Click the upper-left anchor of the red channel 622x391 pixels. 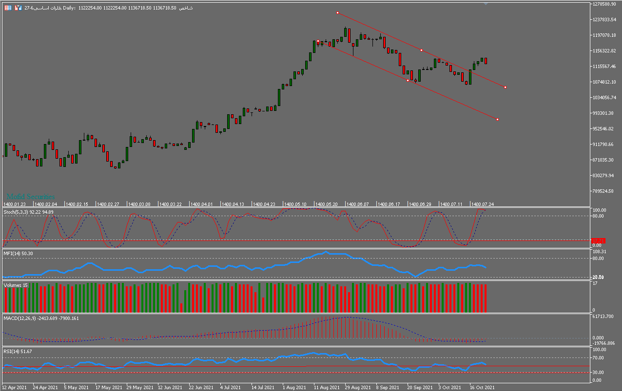338,13
